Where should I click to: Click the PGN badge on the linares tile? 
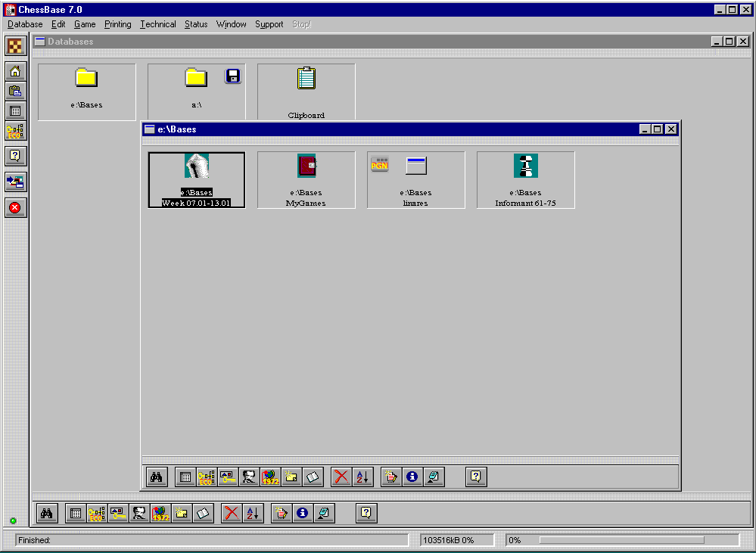coord(380,165)
